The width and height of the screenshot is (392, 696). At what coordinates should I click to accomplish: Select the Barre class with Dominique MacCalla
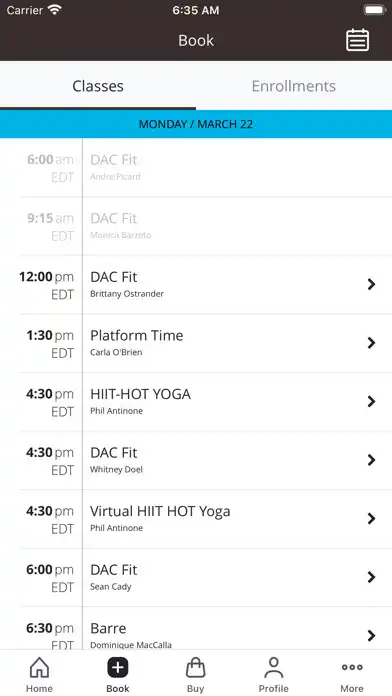(206, 629)
